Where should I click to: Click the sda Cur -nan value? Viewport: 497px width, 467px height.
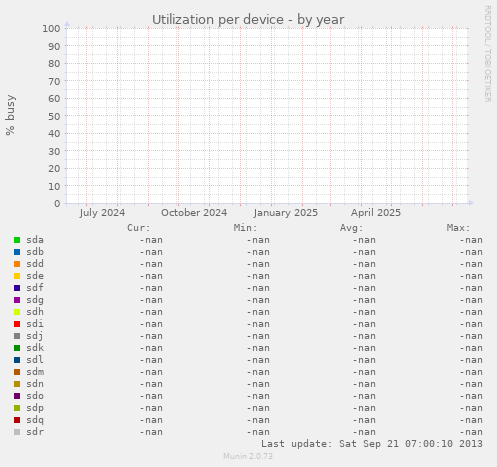tap(151, 240)
